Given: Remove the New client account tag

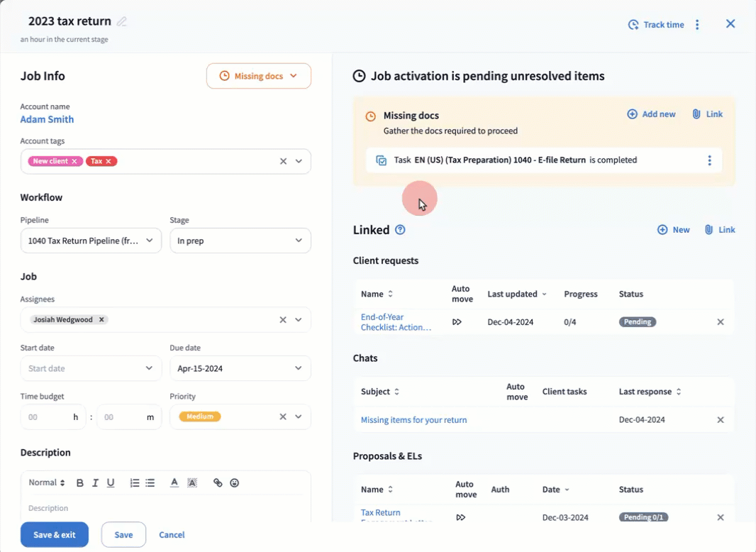Looking at the screenshot, I should point(74,161).
